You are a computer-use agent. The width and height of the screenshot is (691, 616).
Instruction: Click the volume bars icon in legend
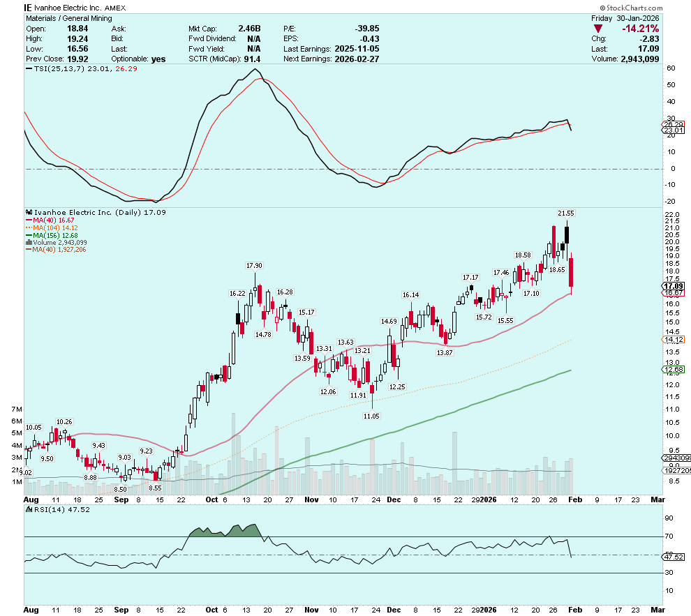(28, 242)
